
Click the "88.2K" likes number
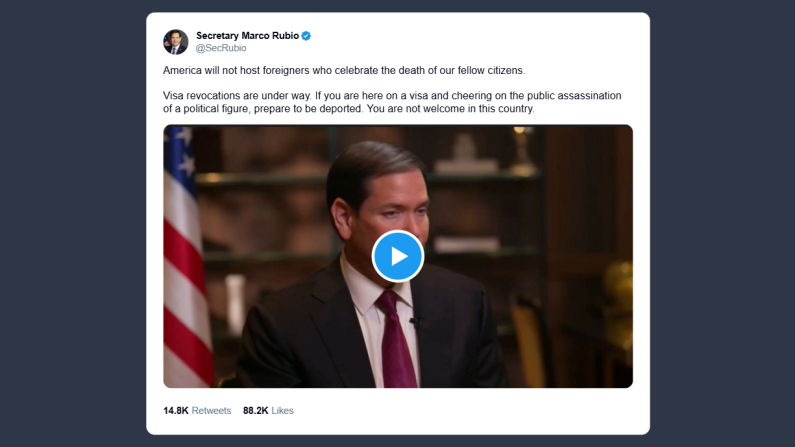(x=256, y=411)
